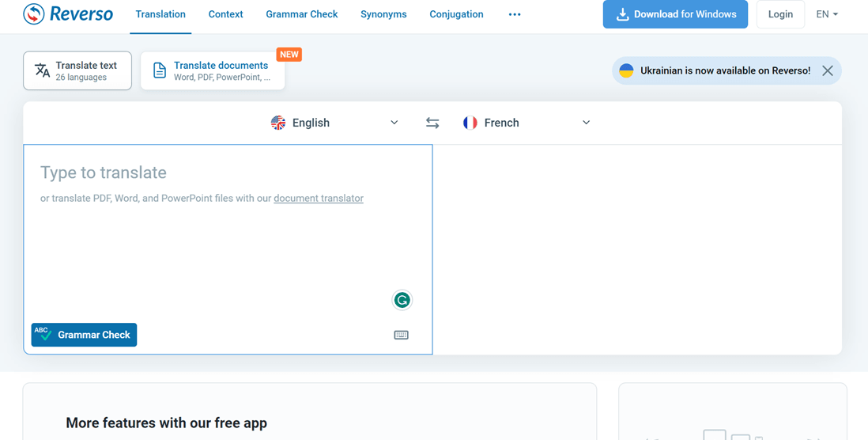Viewport: 868px width, 440px height.
Task: Swap source and target languages
Action: coord(432,123)
